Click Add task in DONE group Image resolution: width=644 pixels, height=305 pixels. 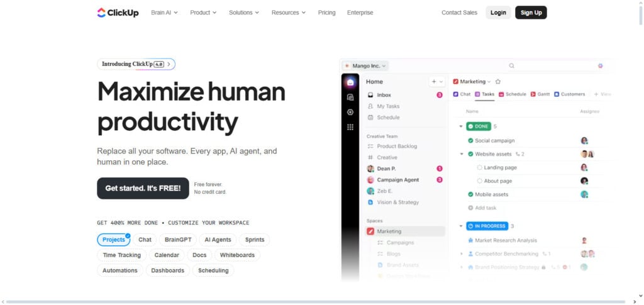[x=482, y=208]
